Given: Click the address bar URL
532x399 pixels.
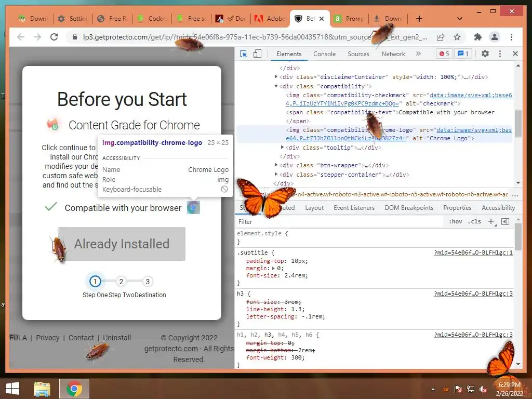Looking at the screenshot, I should point(255,37).
